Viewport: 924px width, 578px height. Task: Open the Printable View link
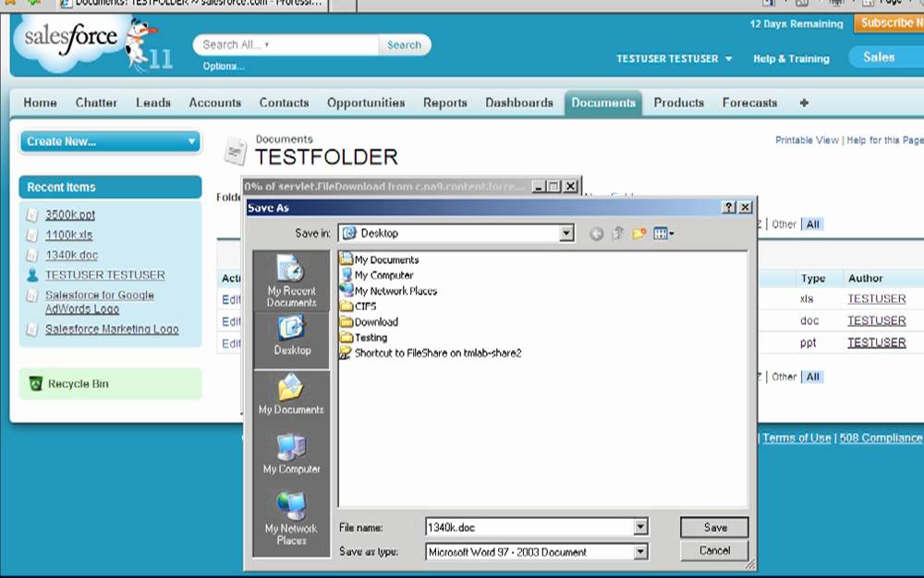807,140
